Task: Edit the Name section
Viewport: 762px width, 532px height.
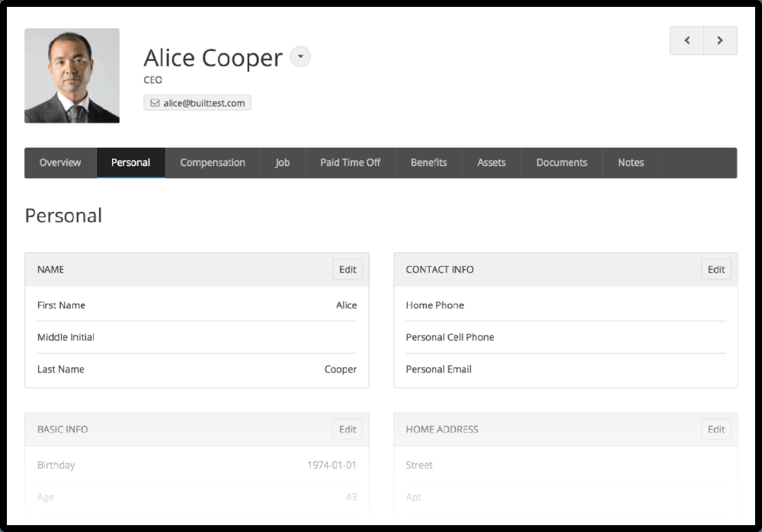Action: coord(347,269)
